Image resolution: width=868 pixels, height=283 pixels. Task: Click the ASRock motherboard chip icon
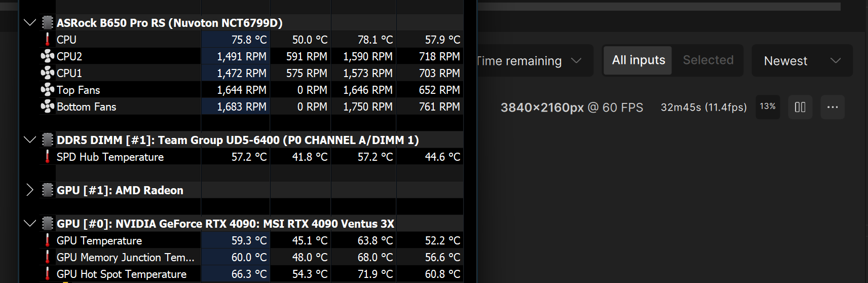pos(48,23)
